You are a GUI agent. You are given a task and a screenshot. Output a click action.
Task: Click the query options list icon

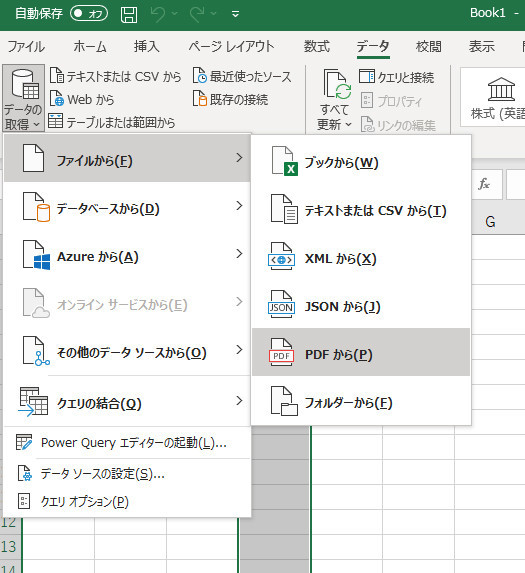coord(24,501)
